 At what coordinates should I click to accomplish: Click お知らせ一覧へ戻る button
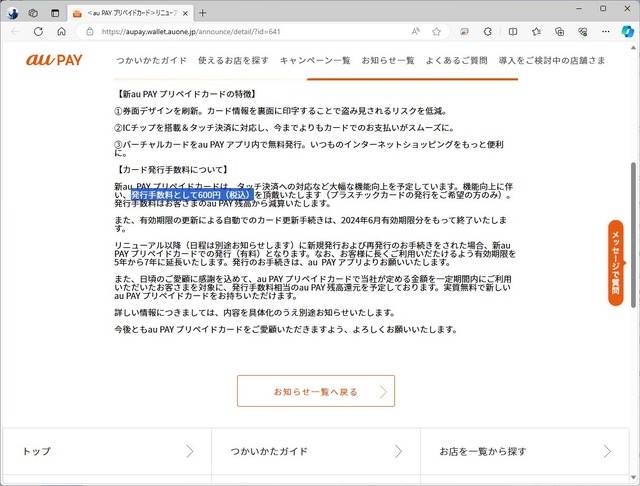(x=316, y=391)
